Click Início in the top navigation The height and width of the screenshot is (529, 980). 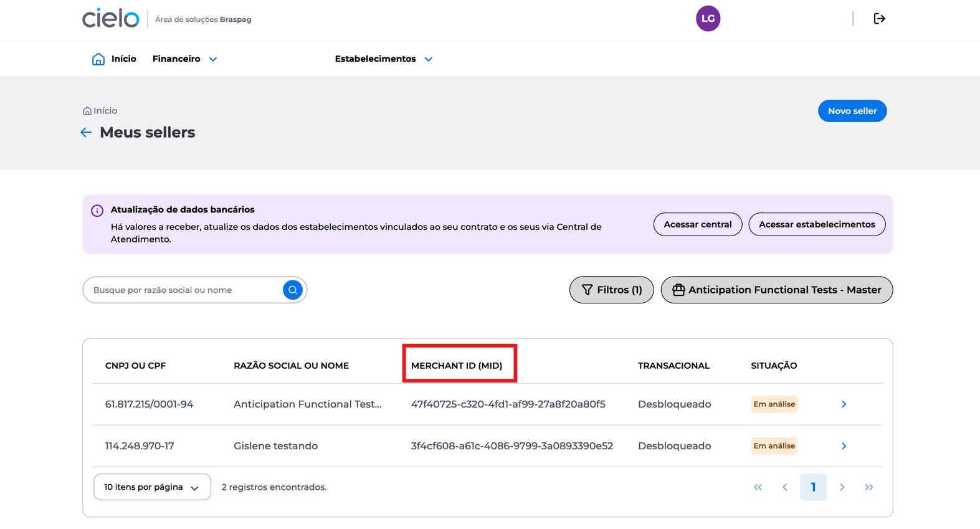pyautogui.click(x=123, y=59)
